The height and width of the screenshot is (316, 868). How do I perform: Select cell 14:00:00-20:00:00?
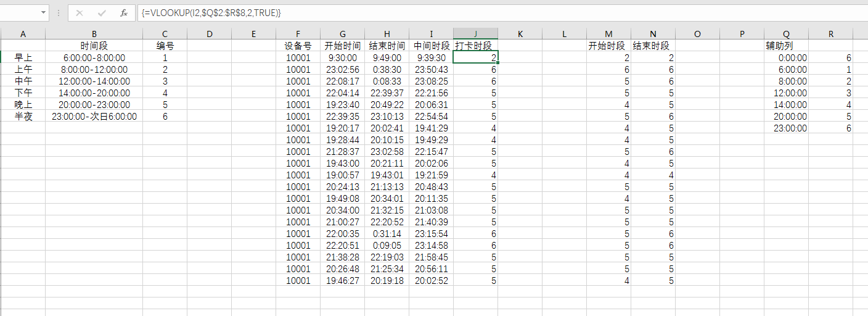coord(94,93)
